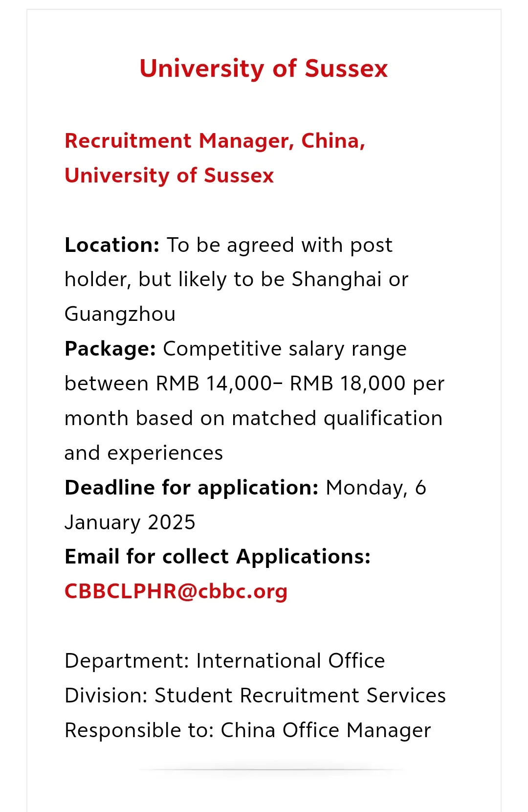Tap the University of Sussex centered title

(x=264, y=68)
